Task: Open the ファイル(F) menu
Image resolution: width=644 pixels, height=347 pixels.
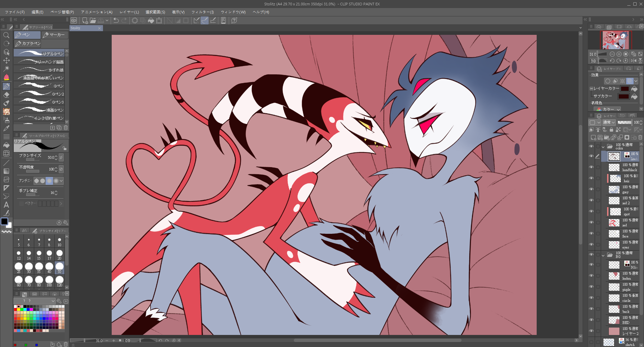Action: [x=15, y=12]
